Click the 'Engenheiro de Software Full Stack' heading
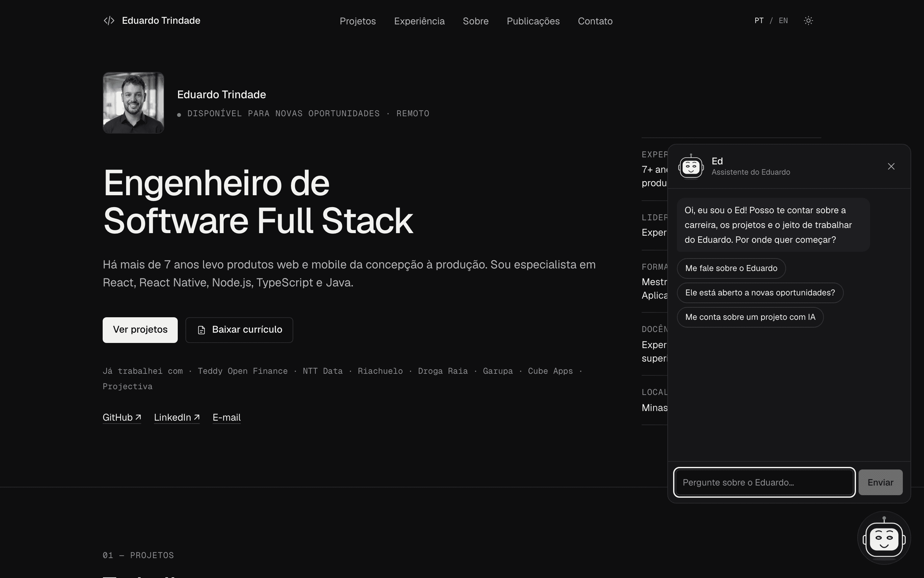The image size is (924, 578). click(258, 202)
